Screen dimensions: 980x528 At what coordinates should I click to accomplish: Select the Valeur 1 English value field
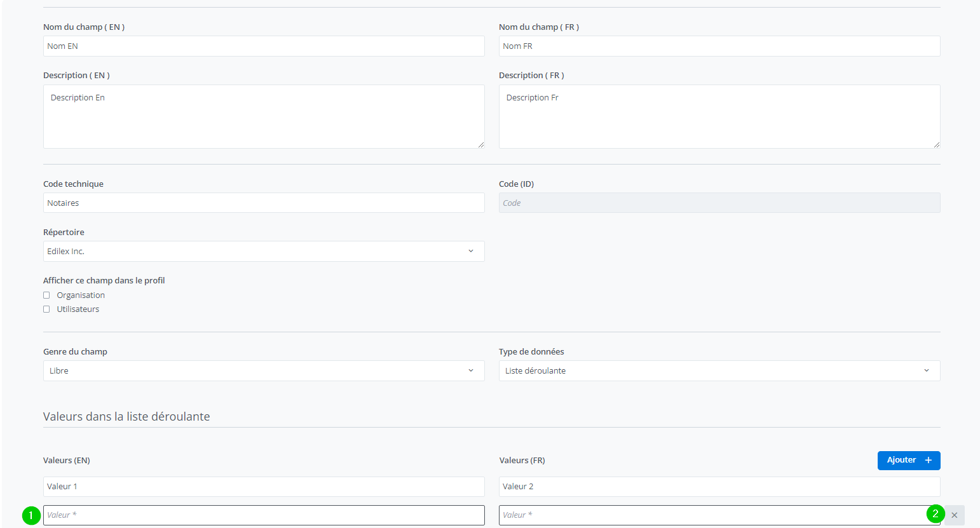[263, 487]
